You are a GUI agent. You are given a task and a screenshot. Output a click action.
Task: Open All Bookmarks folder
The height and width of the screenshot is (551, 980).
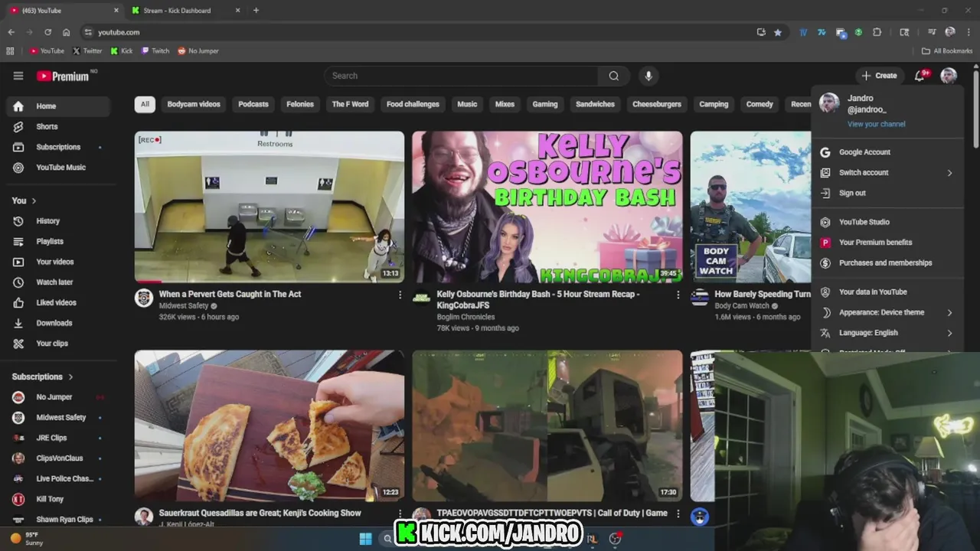pyautogui.click(x=947, y=51)
